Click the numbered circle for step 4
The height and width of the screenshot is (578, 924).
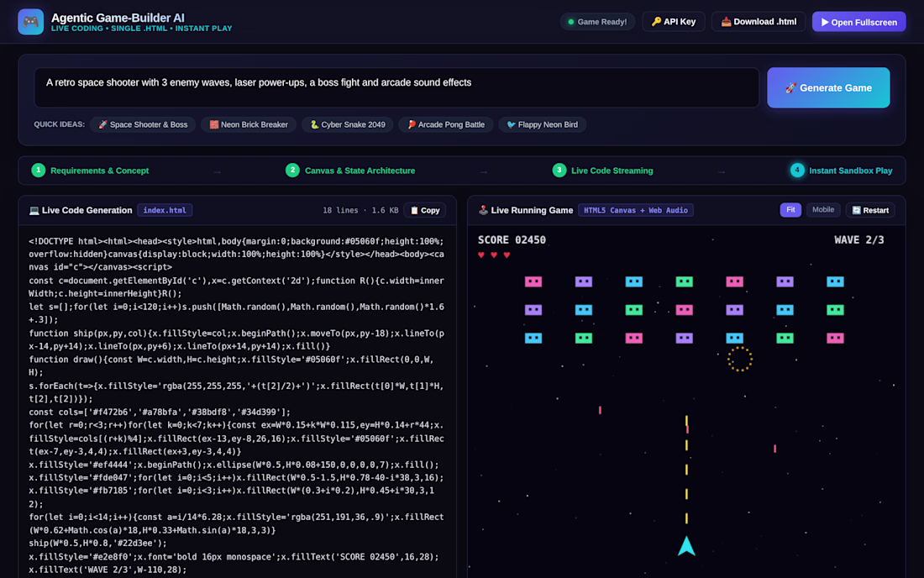[x=796, y=171]
